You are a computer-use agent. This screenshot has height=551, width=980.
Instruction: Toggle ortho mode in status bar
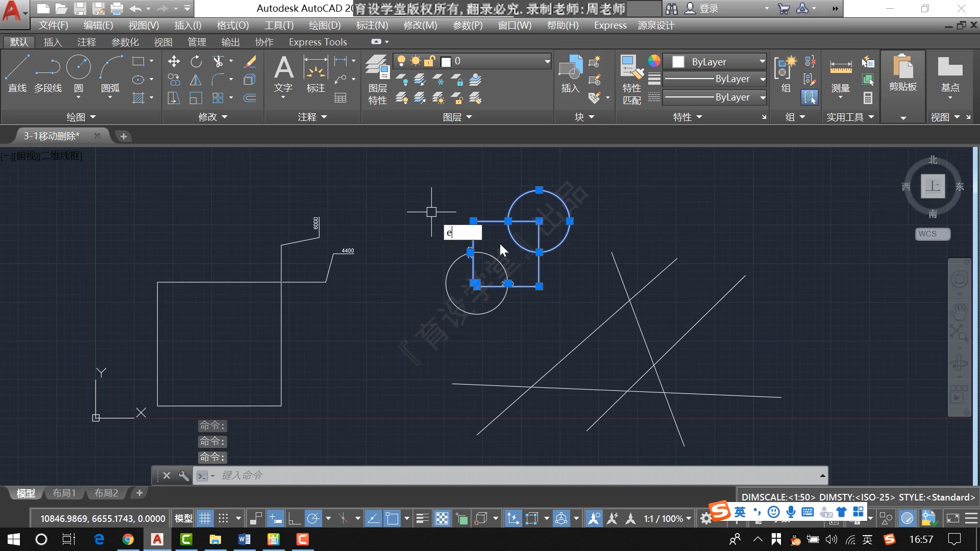click(x=294, y=519)
